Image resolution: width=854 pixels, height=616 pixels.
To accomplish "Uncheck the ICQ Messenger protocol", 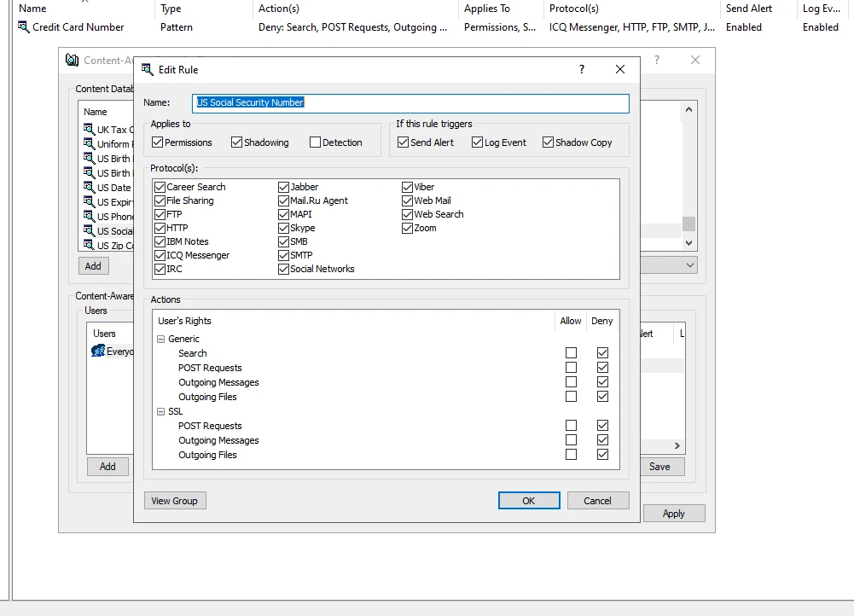I will click(x=160, y=255).
